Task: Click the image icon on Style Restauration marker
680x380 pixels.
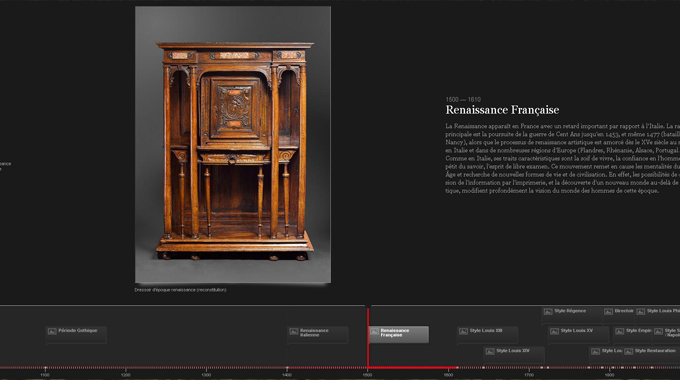Action: 628,351
